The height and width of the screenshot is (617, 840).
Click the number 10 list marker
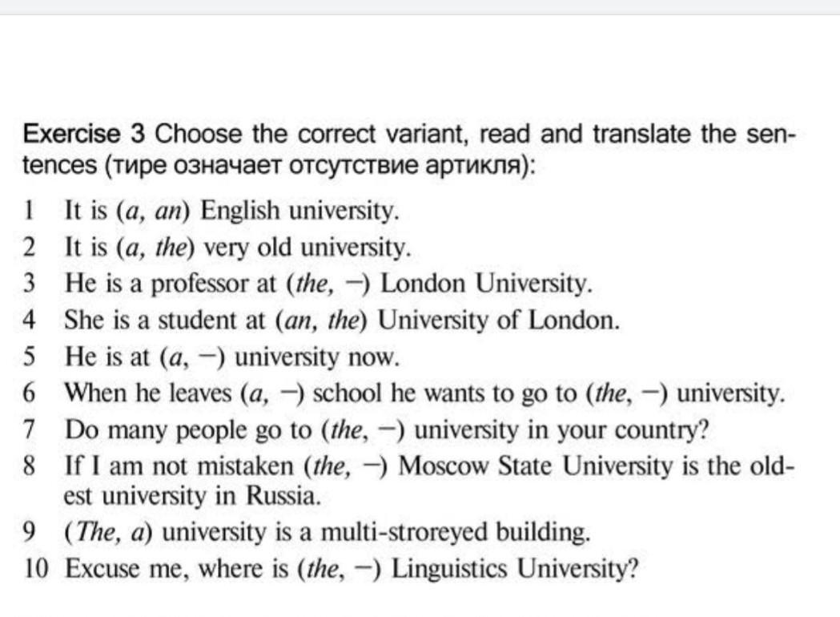pyautogui.click(x=36, y=569)
